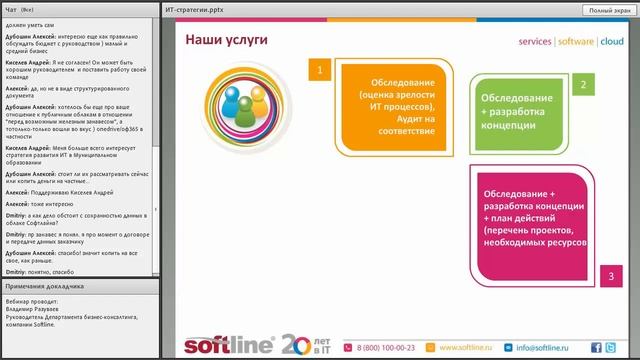Click the orange Обследование audit box
640x360 pixels.
click(x=394, y=107)
